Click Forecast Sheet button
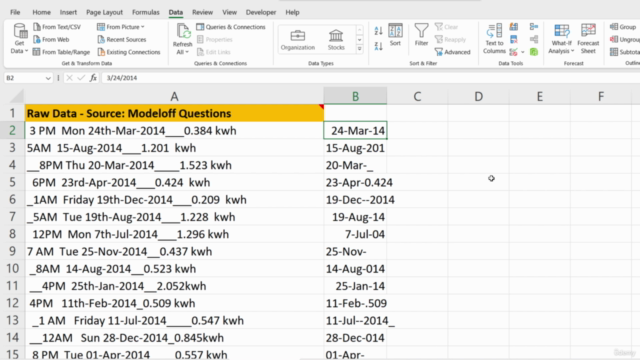Screen dimensions: 640x360 [x=588, y=39]
